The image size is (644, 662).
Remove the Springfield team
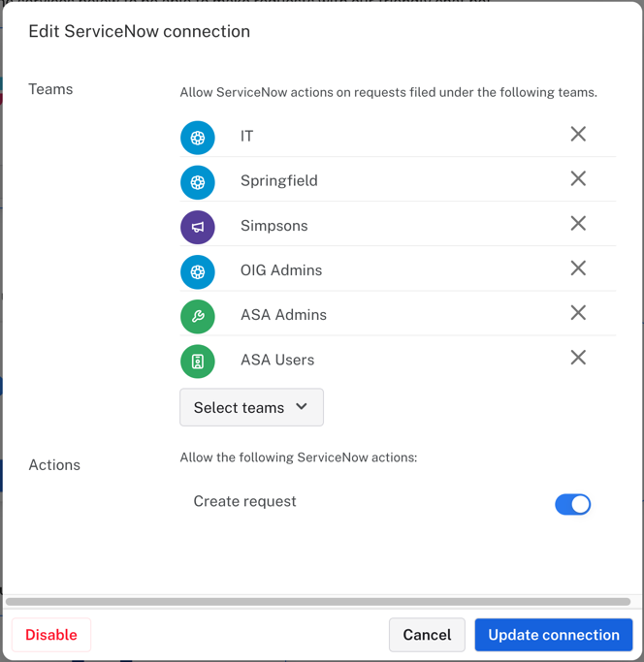(x=578, y=179)
